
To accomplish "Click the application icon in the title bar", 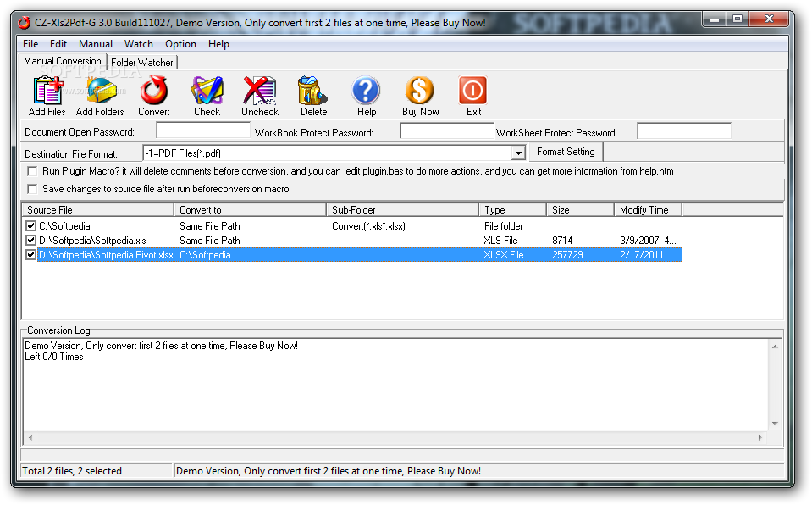I will coord(25,23).
